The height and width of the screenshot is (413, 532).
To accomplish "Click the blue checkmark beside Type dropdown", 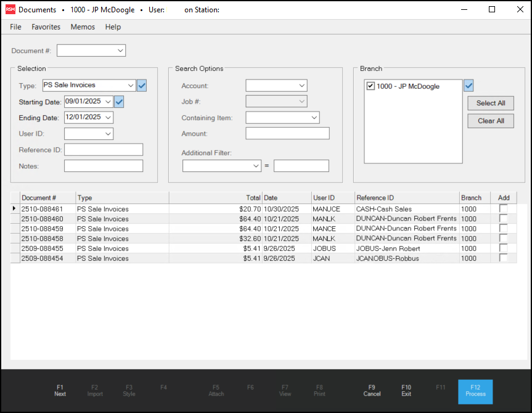I will click(142, 86).
